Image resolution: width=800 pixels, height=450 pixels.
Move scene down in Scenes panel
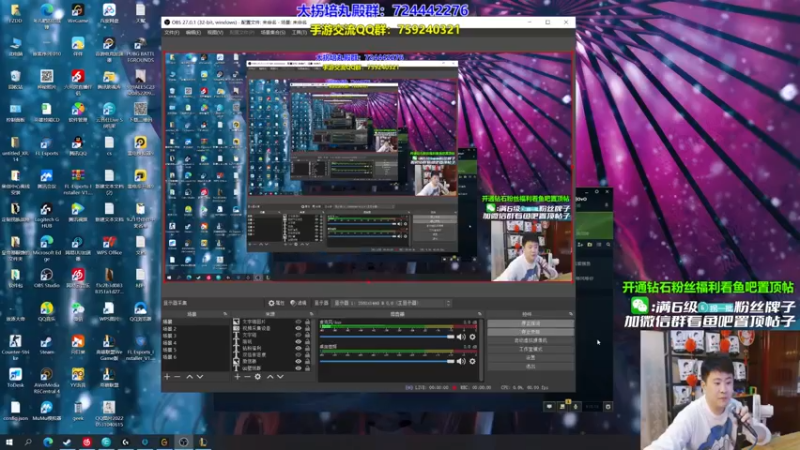pos(200,377)
